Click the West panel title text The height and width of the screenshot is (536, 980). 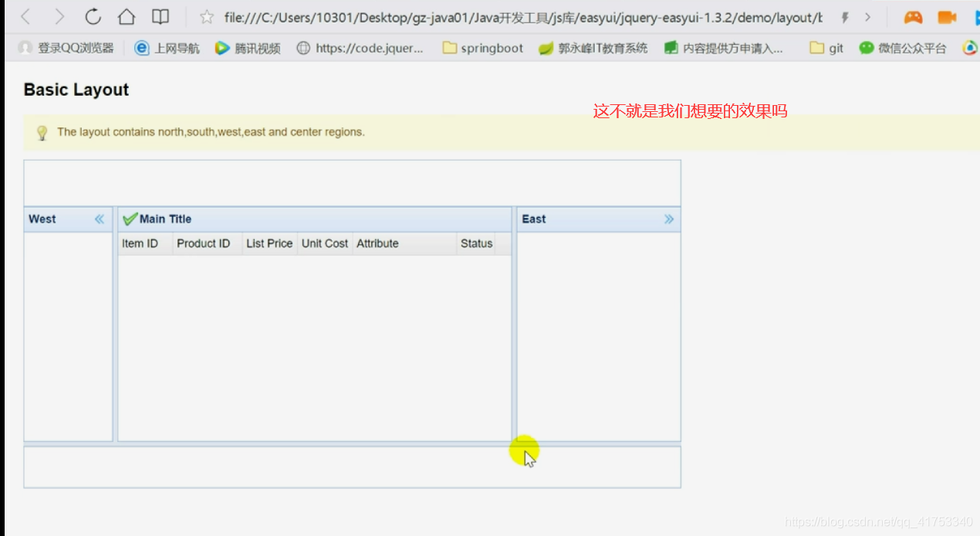click(x=42, y=219)
